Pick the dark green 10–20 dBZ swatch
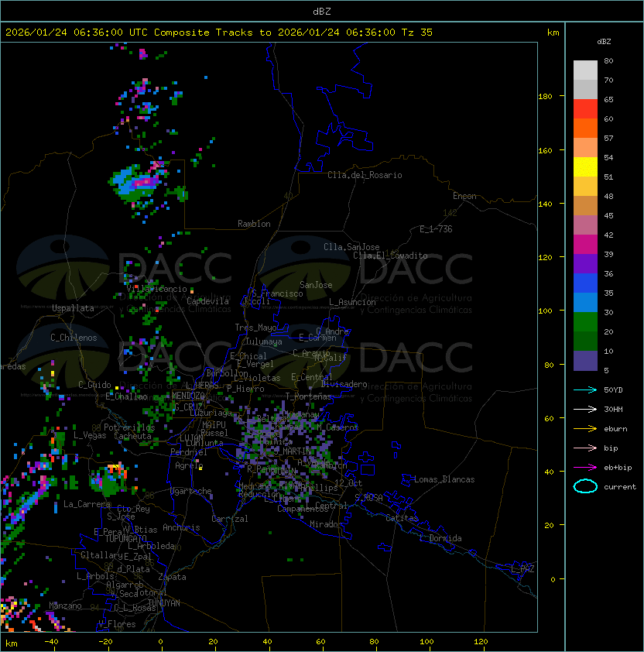 click(585, 341)
